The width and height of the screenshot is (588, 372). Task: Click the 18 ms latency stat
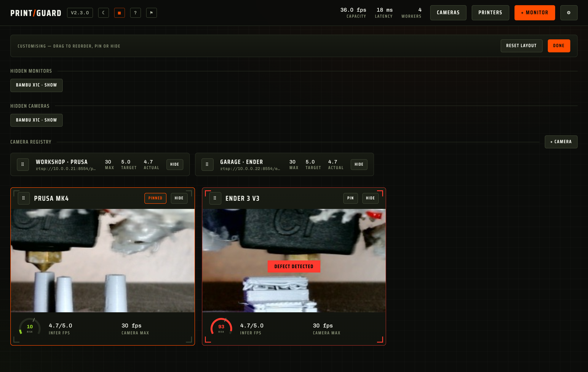(x=384, y=13)
